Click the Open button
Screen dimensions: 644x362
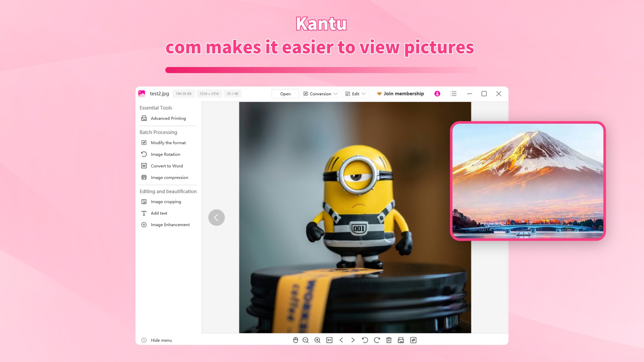[285, 94]
